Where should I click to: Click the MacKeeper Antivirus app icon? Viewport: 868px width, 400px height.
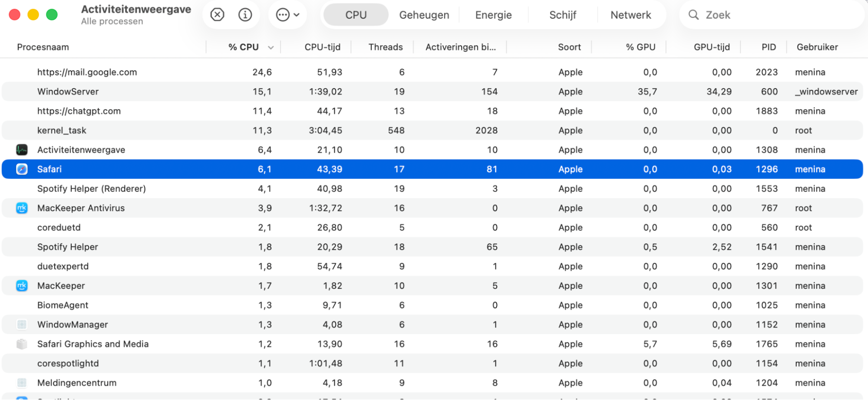pos(21,208)
